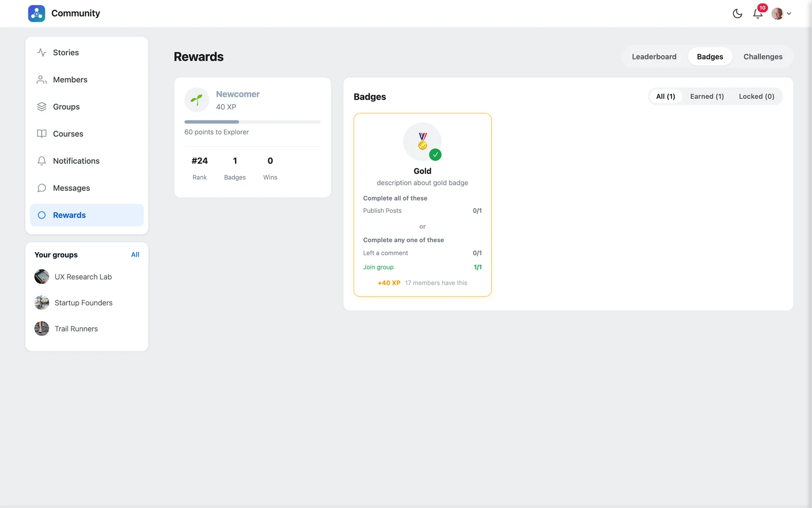
Task: Click the Newcomer sprout level icon
Action: coord(197,100)
